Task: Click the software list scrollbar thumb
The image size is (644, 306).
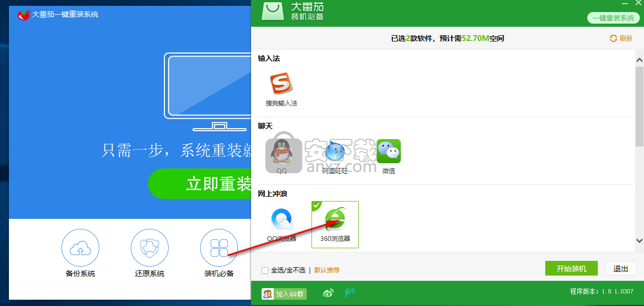Action: click(x=639, y=106)
